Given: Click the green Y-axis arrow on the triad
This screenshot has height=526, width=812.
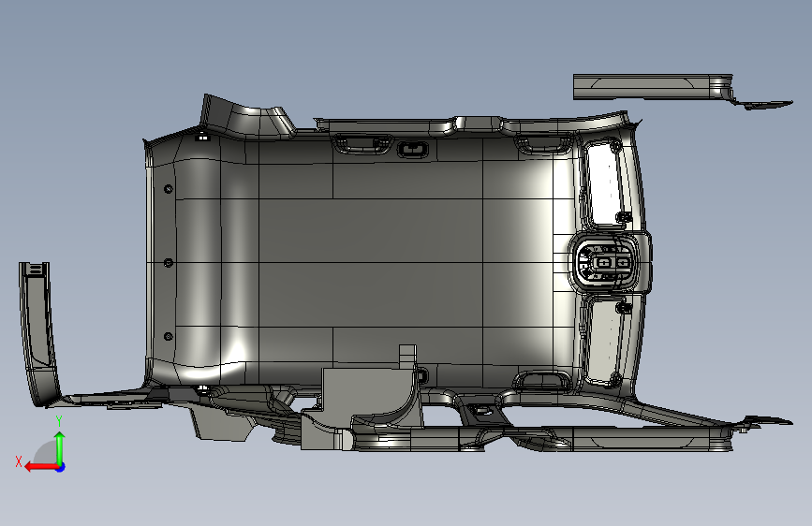Looking at the screenshot, I should pyautogui.click(x=60, y=446).
